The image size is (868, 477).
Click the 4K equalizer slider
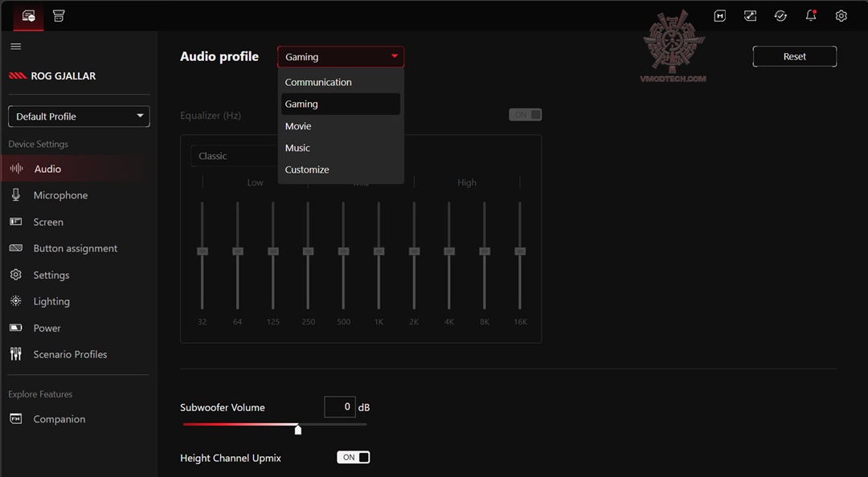pos(449,251)
